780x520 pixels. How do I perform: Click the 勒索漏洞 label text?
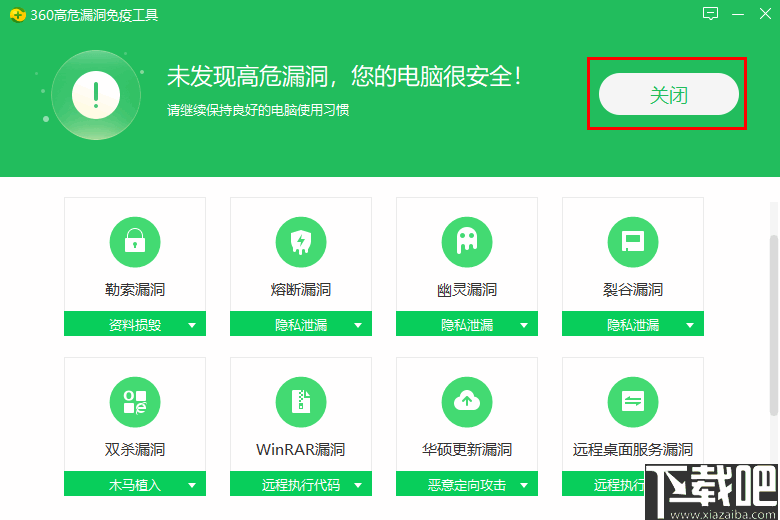click(135, 290)
